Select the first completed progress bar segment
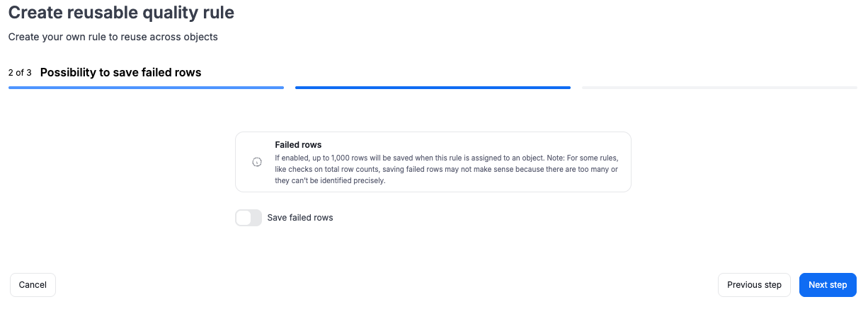Viewport: 868px width, 309px height. click(x=146, y=88)
